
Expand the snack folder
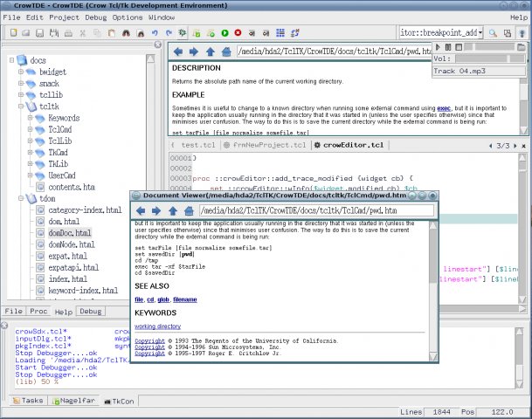[21, 83]
